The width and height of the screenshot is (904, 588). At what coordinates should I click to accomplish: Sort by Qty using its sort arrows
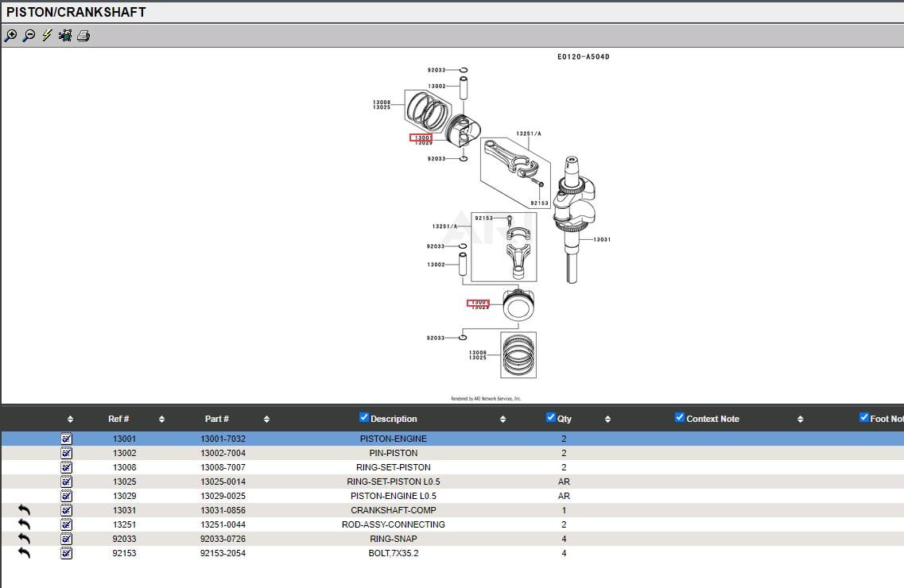607,420
